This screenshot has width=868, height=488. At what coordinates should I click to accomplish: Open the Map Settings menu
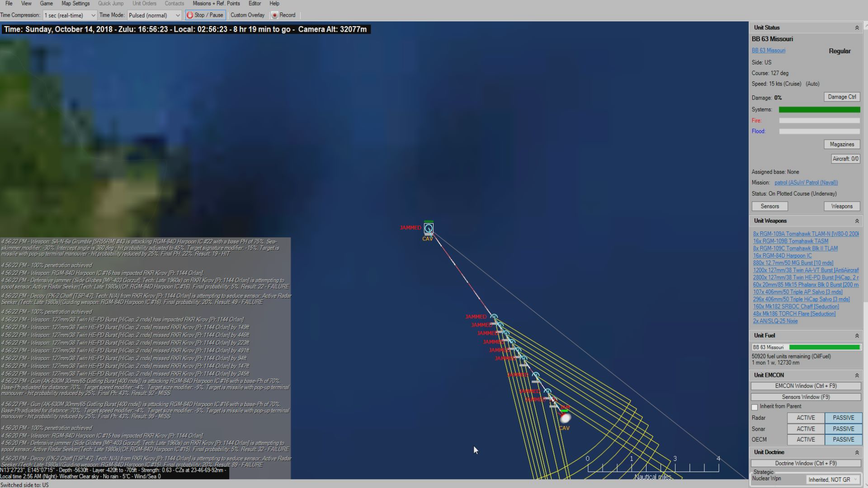75,4
